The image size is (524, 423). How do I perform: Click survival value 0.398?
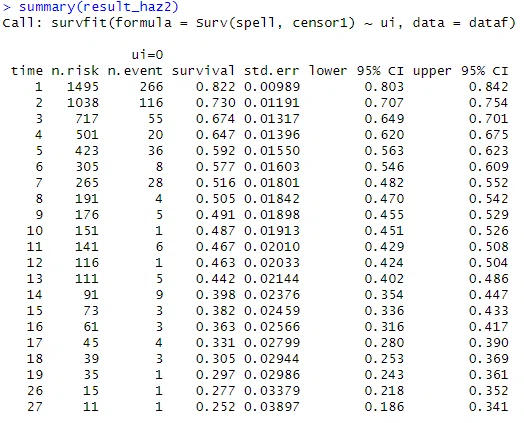[x=216, y=295]
